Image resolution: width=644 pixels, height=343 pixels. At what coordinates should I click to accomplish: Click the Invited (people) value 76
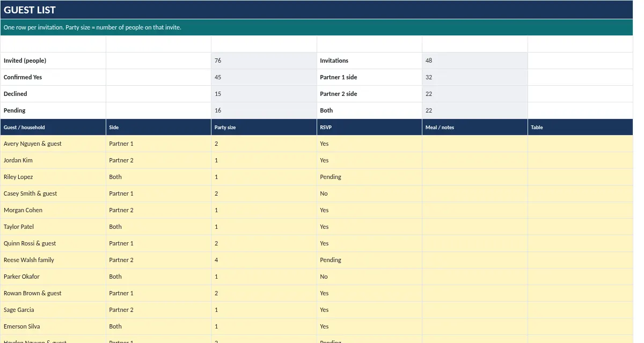click(264, 61)
